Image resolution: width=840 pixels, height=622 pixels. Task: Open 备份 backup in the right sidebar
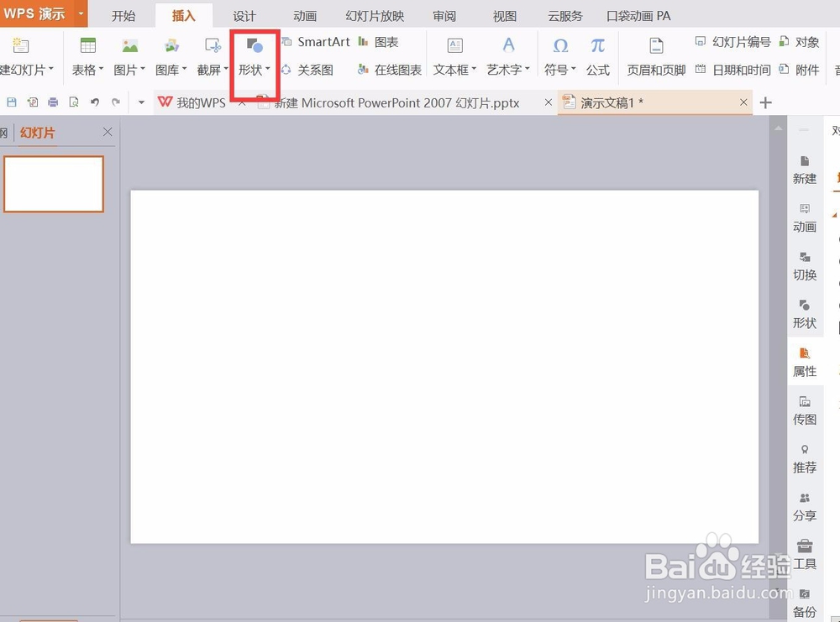click(805, 604)
